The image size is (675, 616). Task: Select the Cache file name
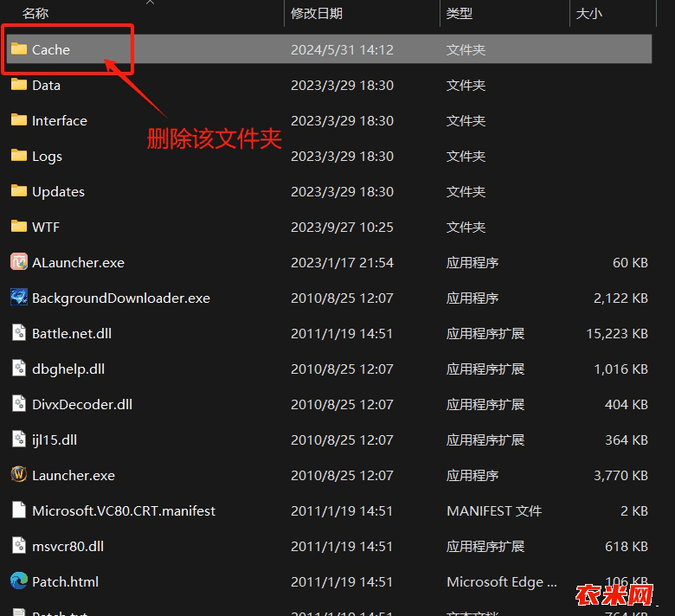[x=51, y=49]
